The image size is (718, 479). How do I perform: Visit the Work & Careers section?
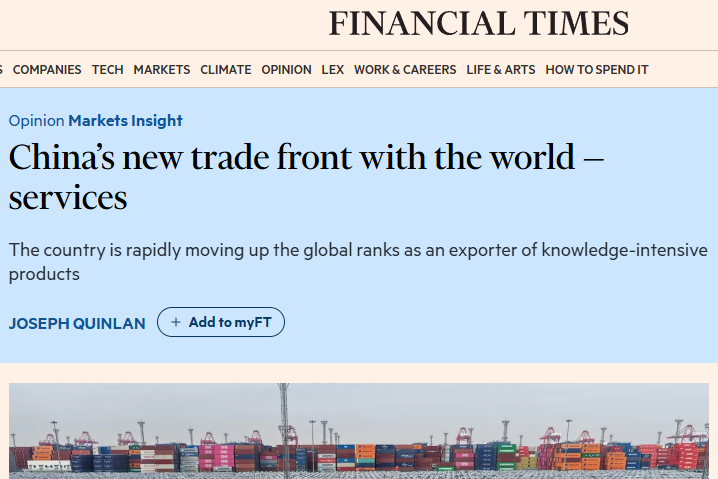[405, 70]
